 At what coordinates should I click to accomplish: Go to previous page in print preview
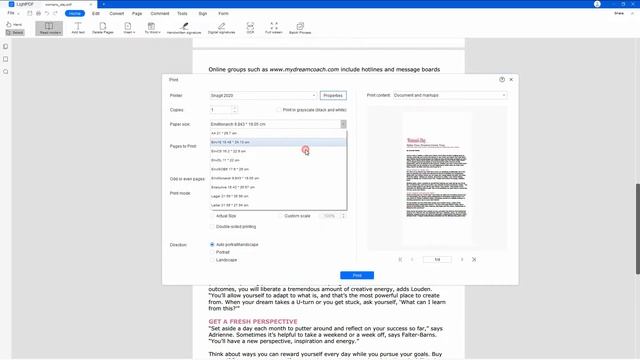pyautogui.click(x=412, y=260)
